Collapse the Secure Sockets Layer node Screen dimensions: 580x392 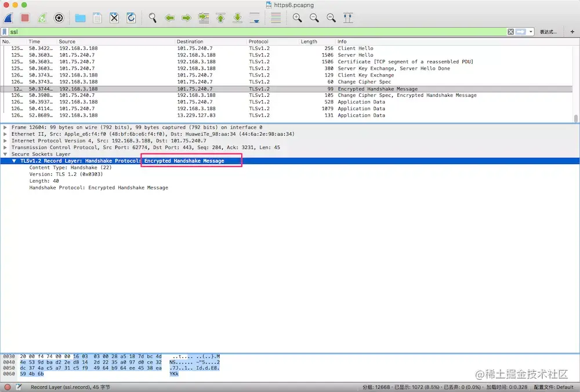click(5, 154)
